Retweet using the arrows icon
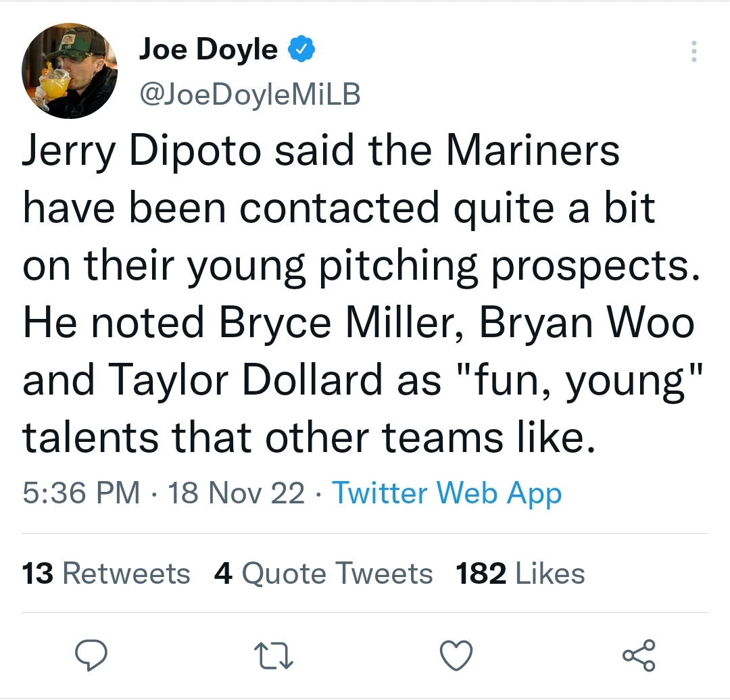The height and width of the screenshot is (700, 730). pyautogui.click(x=273, y=656)
